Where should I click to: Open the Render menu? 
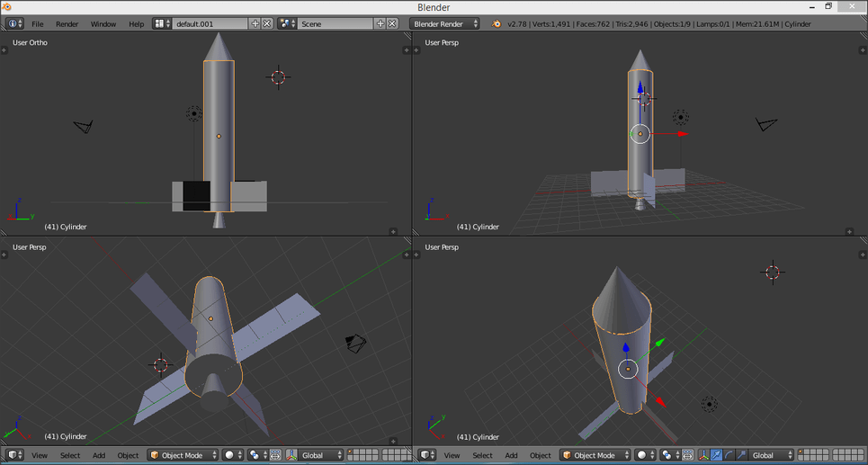(x=67, y=23)
